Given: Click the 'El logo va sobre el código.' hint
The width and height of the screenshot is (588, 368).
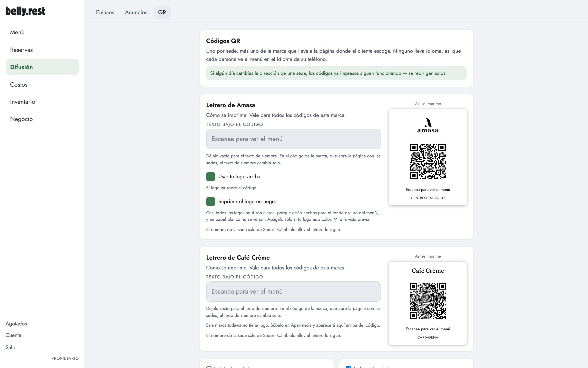Looking at the screenshot, I should tap(232, 188).
